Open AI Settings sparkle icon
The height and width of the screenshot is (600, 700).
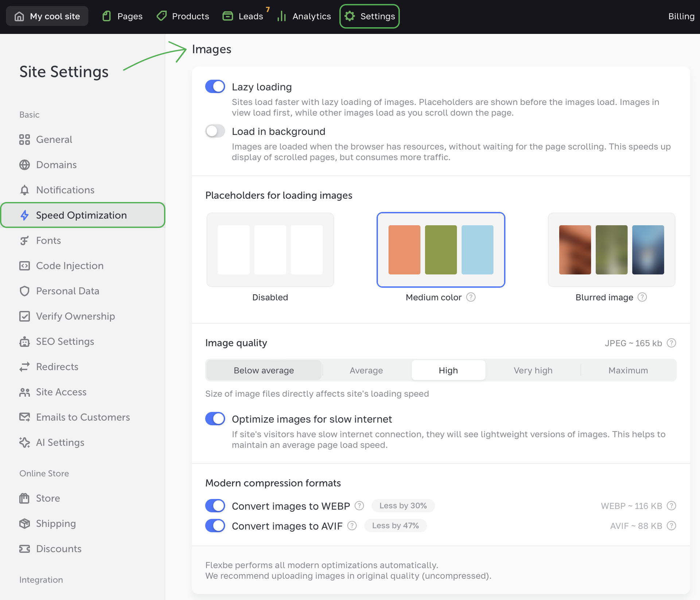(x=24, y=442)
